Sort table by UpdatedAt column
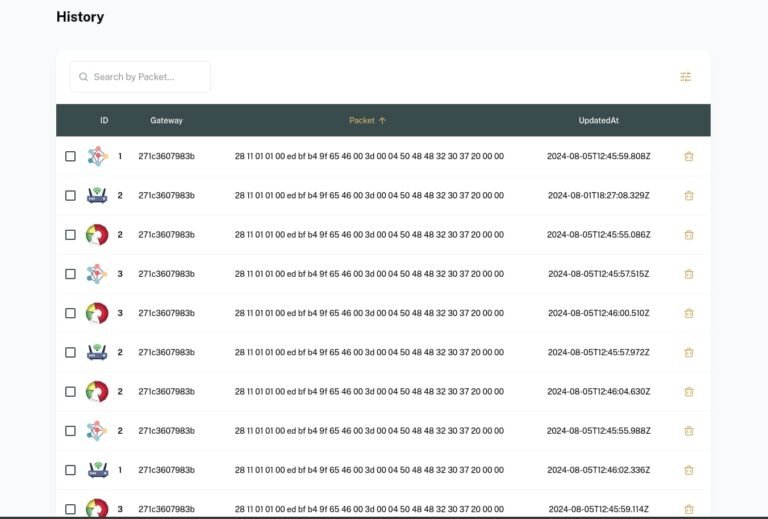The width and height of the screenshot is (768, 519). [x=598, y=121]
